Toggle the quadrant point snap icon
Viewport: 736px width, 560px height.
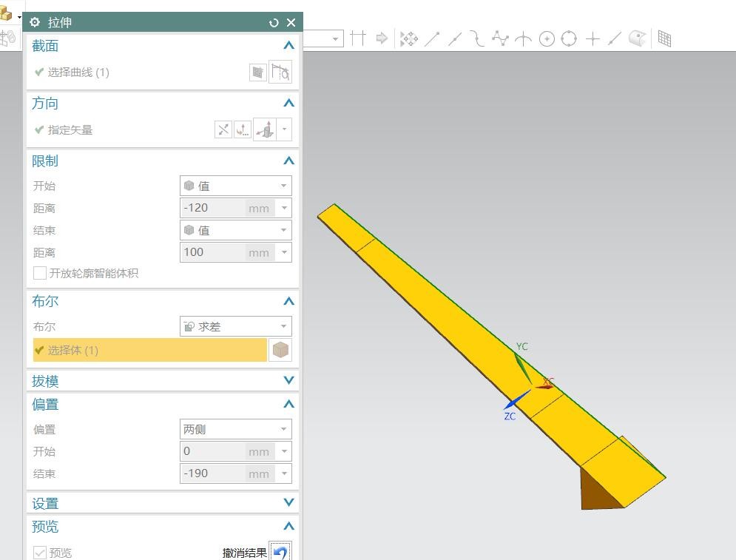point(569,38)
